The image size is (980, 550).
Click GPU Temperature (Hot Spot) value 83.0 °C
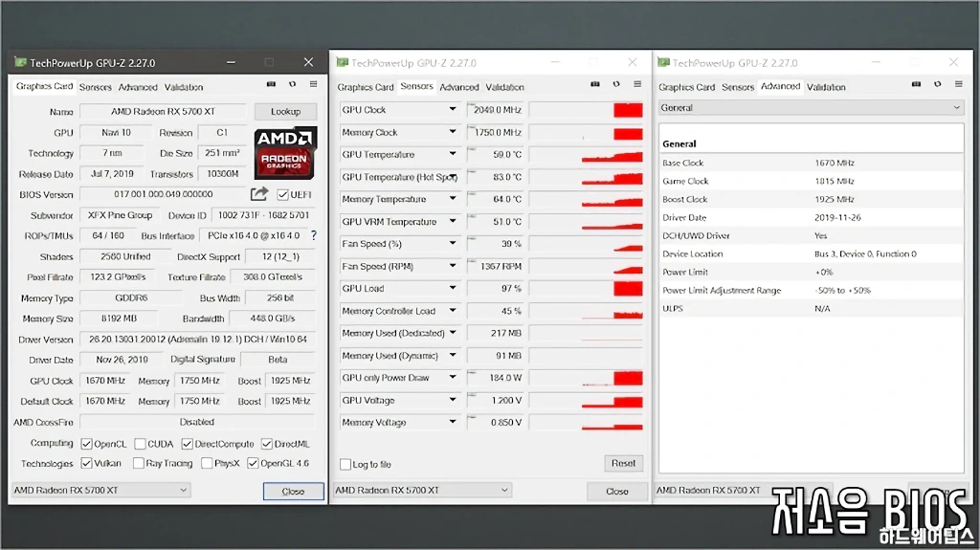pos(507,177)
